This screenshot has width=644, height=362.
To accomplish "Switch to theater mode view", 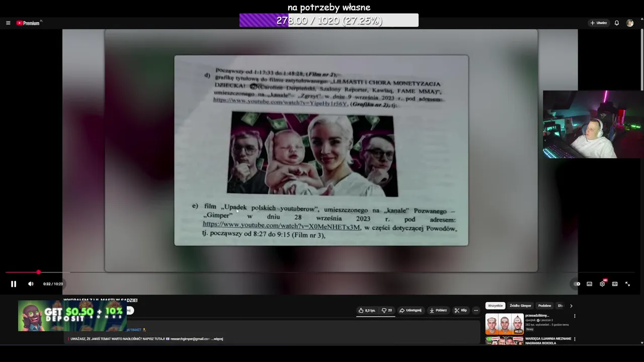I will click(615, 284).
